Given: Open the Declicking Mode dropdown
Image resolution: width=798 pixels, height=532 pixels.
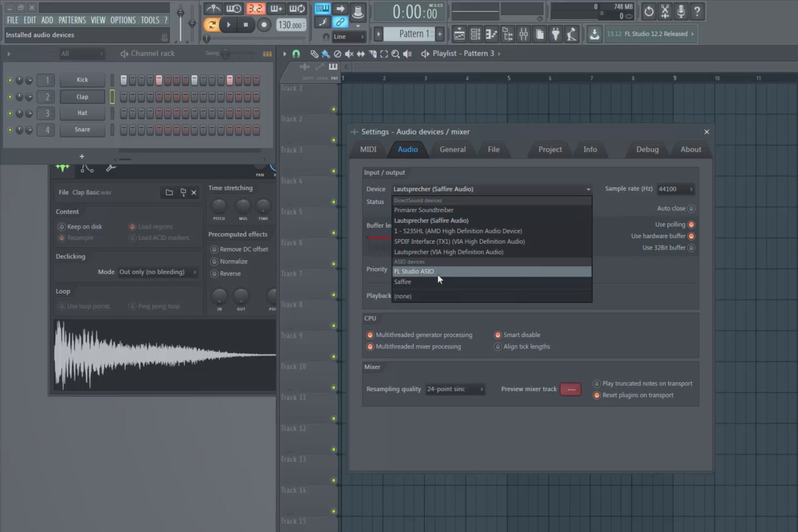Looking at the screenshot, I should click(x=158, y=272).
